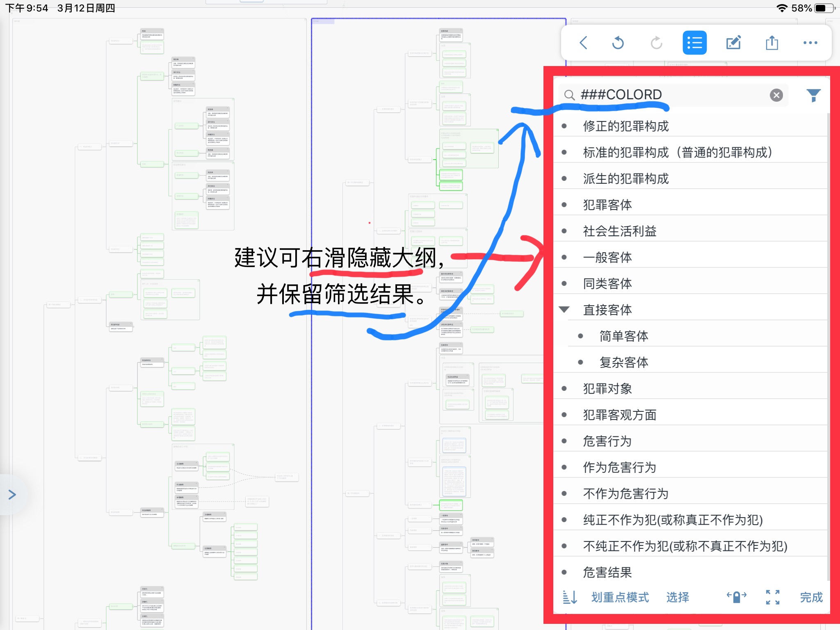Open the outline filter funnel
The image size is (840, 630).
pyautogui.click(x=813, y=95)
